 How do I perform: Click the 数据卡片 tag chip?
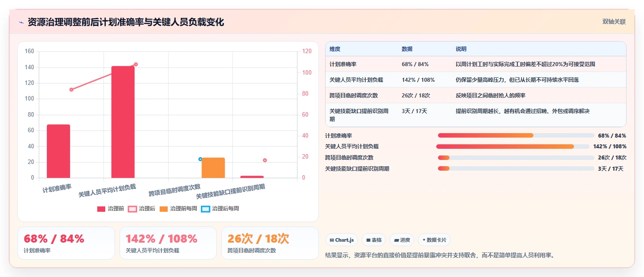tap(434, 240)
